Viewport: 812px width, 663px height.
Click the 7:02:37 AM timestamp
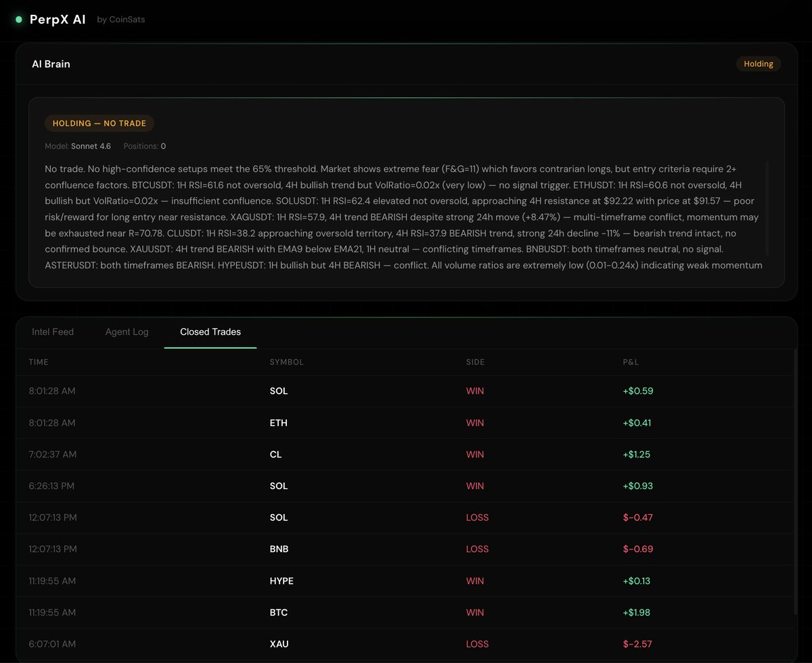tap(53, 454)
